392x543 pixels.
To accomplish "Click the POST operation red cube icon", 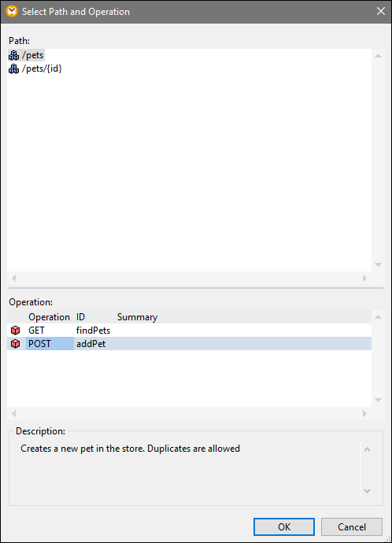I will [x=15, y=344].
